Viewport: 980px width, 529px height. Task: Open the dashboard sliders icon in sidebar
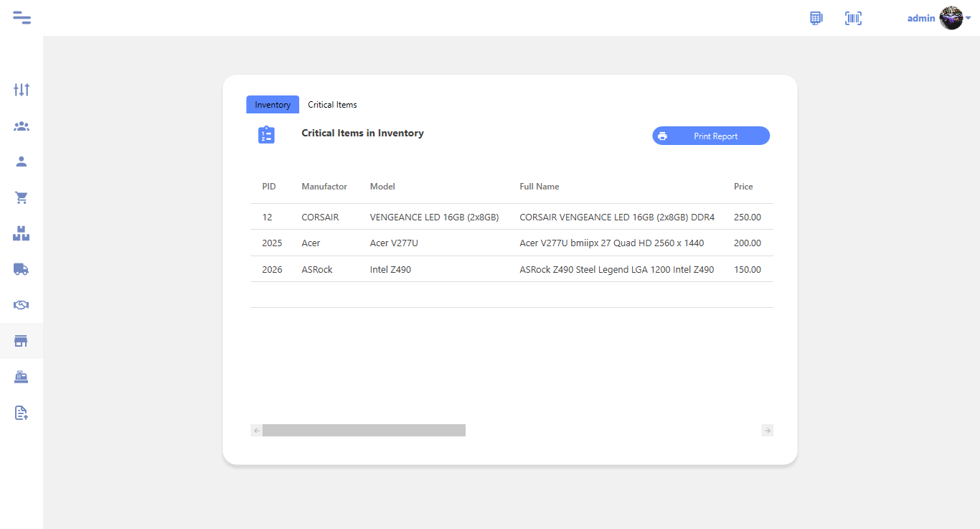pos(22,90)
